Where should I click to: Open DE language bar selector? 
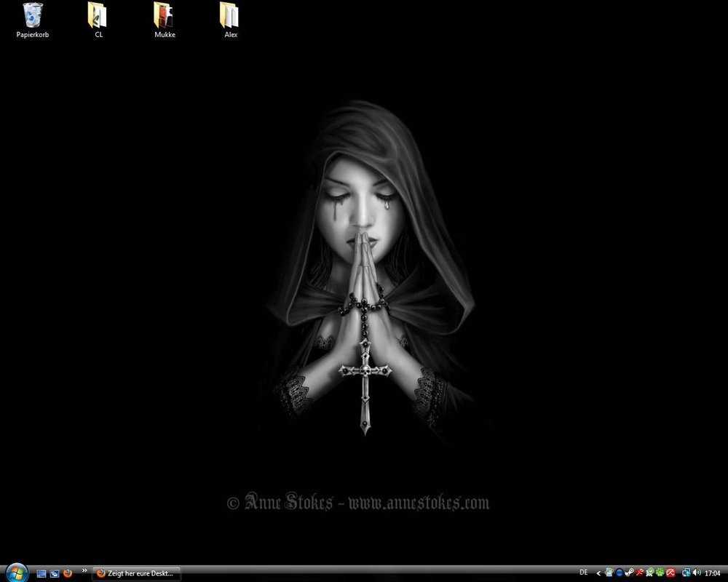583,573
